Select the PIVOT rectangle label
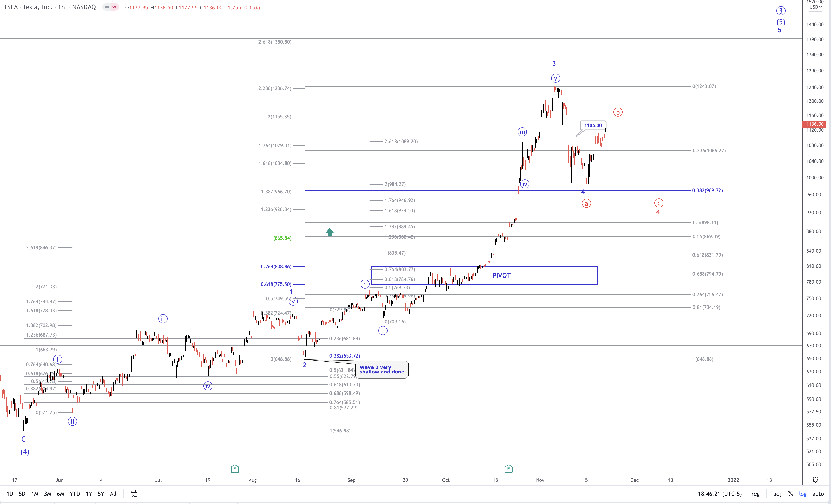 (501, 275)
